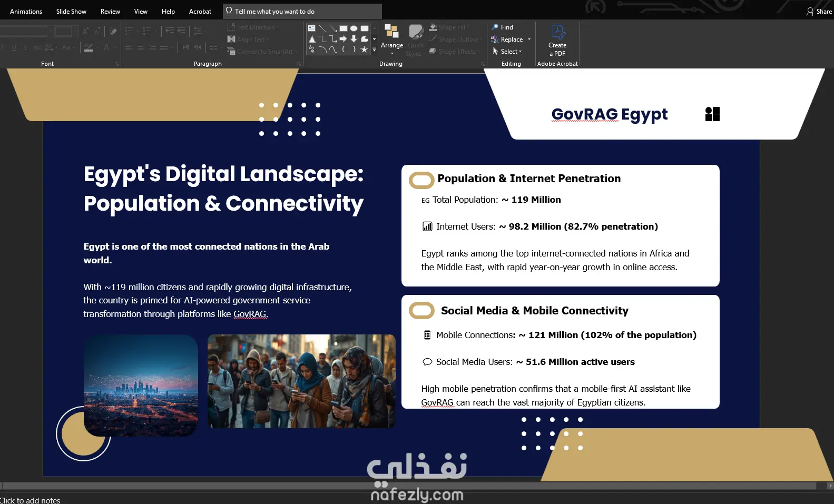This screenshot has height=504, width=834.
Task: Switch to the View tab
Action: pyautogui.click(x=141, y=12)
